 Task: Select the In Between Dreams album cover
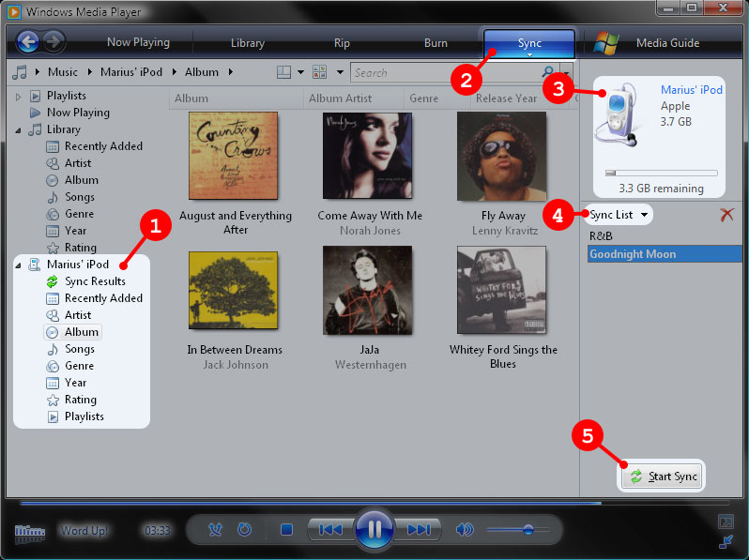point(233,290)
